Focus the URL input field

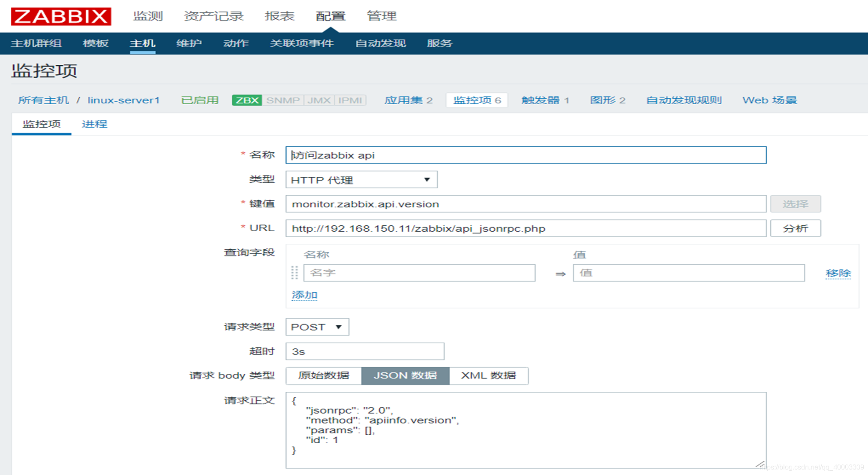[x=526, y=228]
